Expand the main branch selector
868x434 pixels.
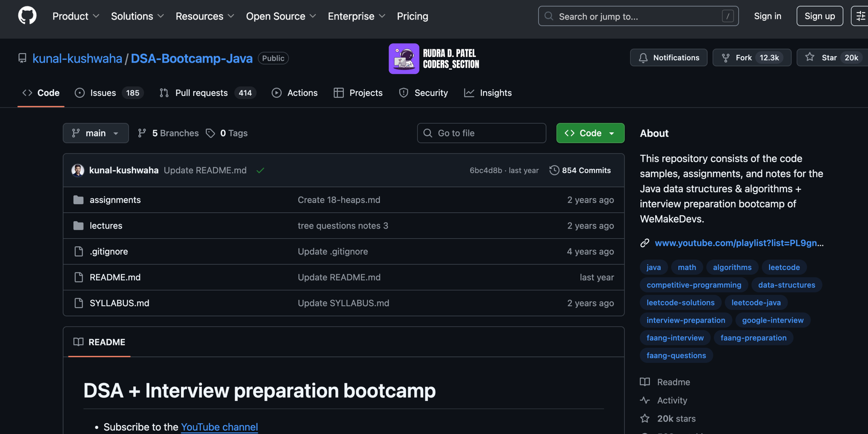95,133
